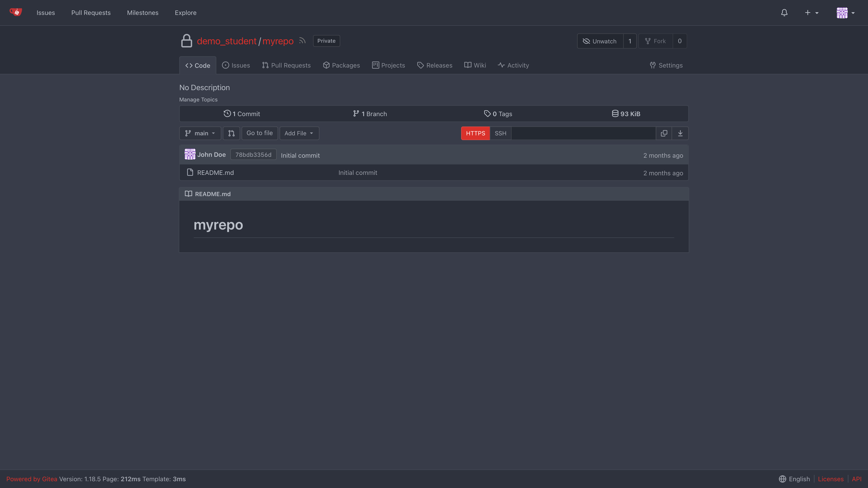
Task: Click the compare branches icon button
Action: [x=231, y=133]
